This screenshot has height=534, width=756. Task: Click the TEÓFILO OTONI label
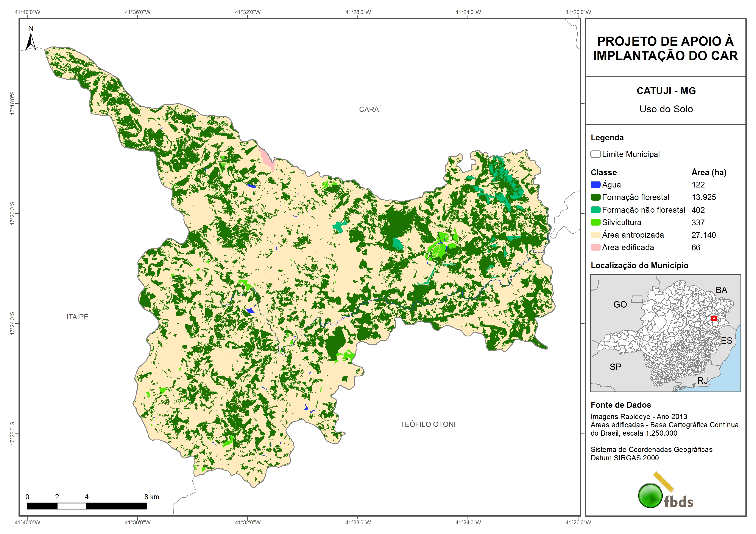coord(428,424)
